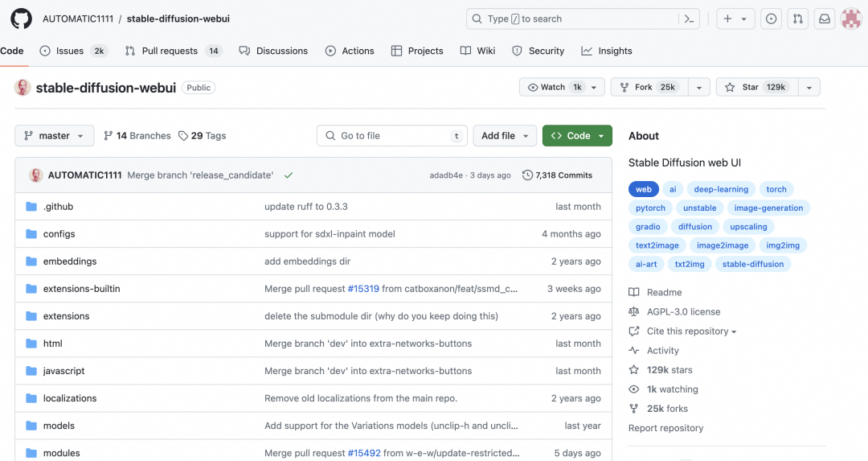Viewport: 868px width, 461px height.
Task: View the 7,318 Commits history
Action: pos(558,175)
